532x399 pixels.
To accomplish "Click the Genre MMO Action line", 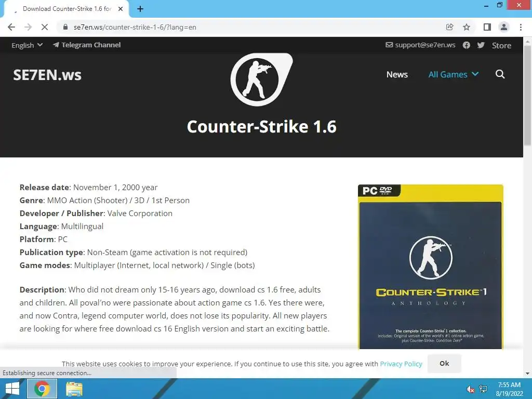I will (104, 201).
